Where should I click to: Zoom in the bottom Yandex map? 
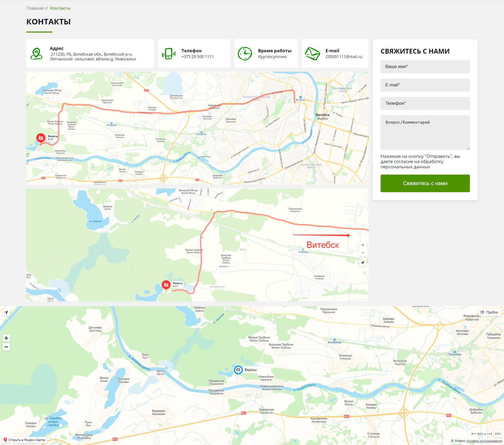(6, 338)
